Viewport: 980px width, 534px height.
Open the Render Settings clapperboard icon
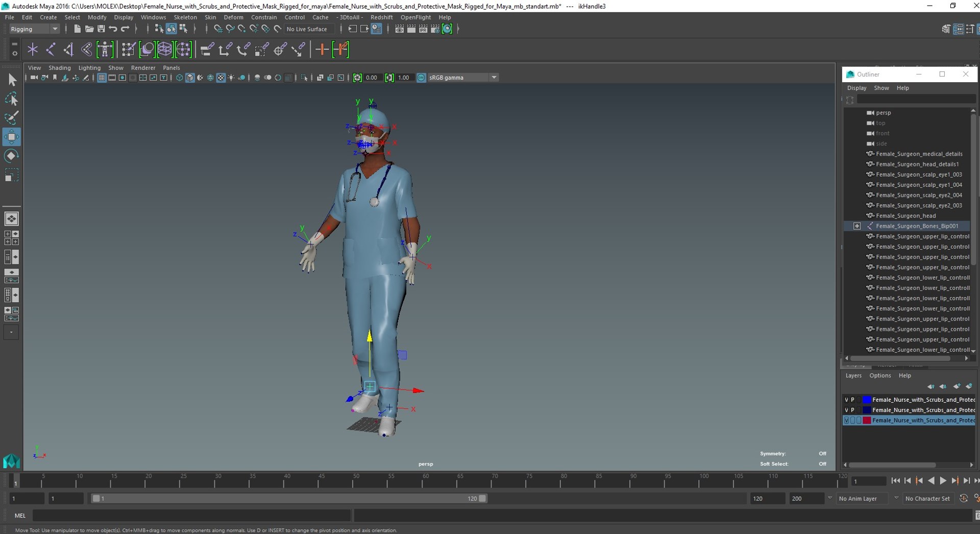click(435, 29)
